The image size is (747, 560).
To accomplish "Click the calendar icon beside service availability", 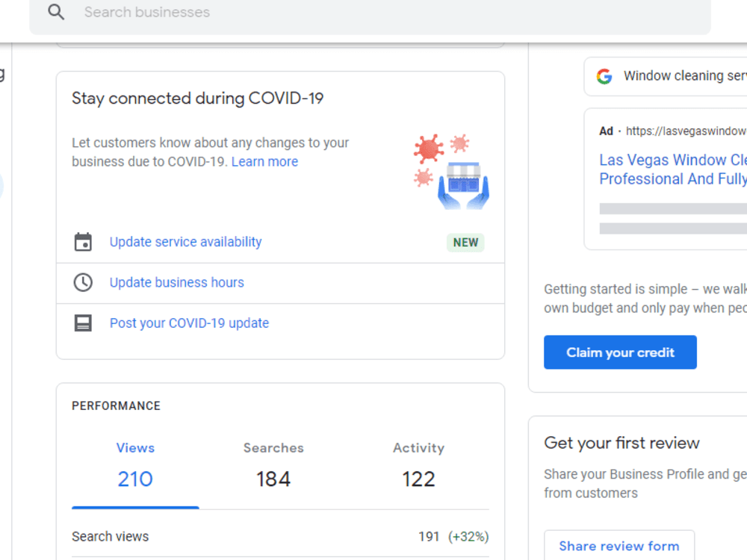I will [83, 241].
